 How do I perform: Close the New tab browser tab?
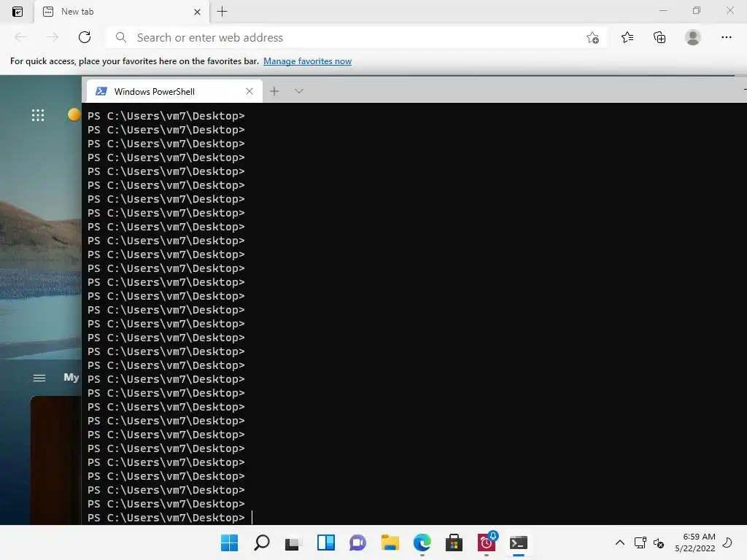pos(197,12)
